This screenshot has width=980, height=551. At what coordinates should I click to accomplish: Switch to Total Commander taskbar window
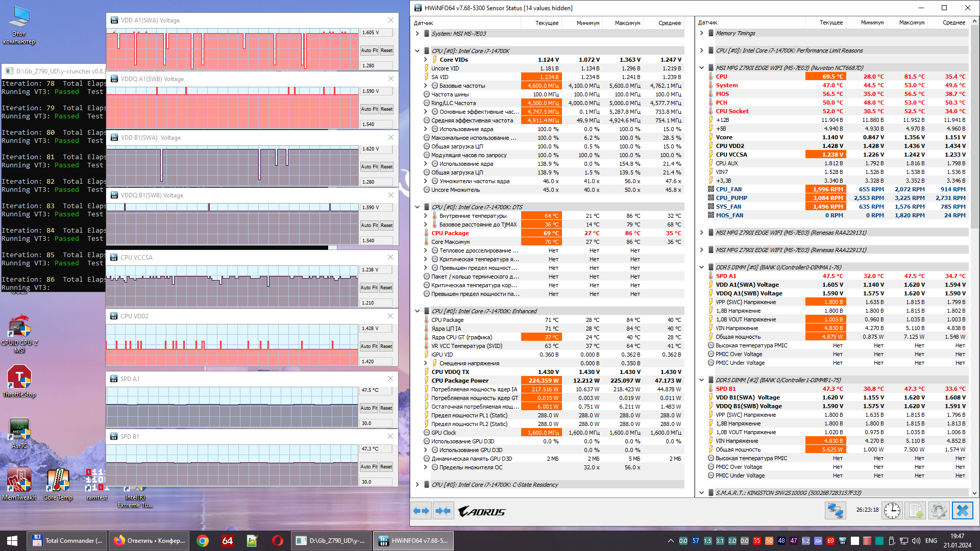click(67, 541)
